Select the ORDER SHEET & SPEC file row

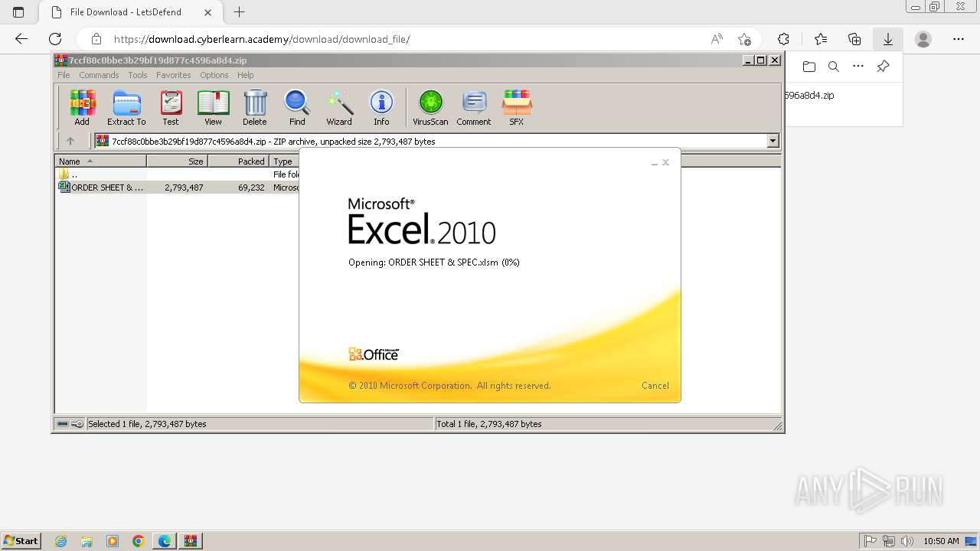(178, 187)
